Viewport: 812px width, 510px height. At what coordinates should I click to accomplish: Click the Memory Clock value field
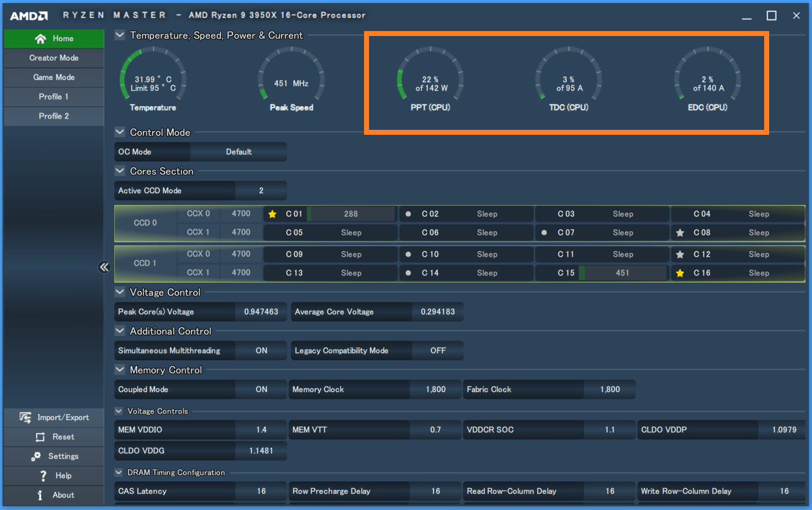pos(436,389)
